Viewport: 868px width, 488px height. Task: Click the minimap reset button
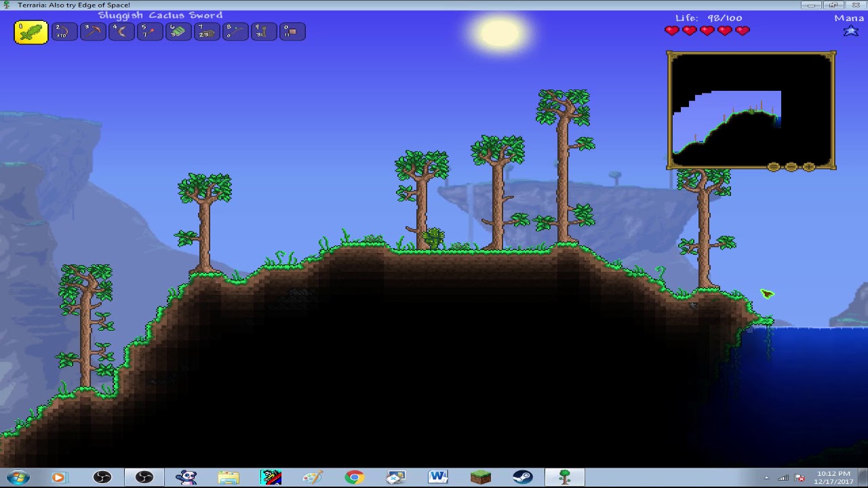774,167
